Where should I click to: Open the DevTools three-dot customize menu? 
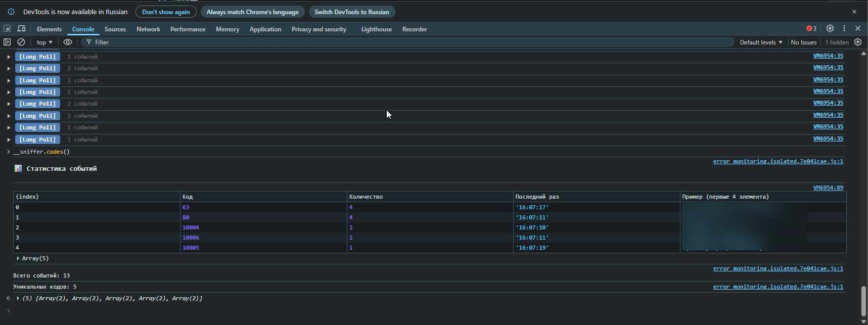click(x=844, y=28)
